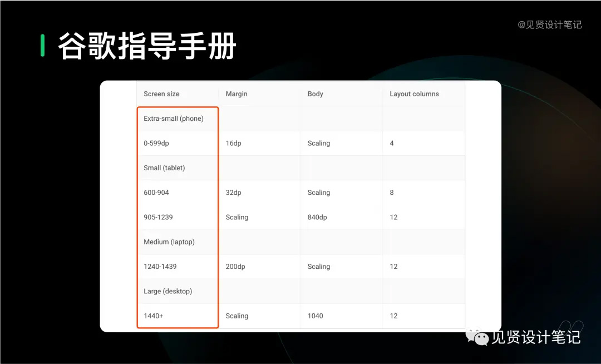Select the 200dp margin value
The width and height of the screenshot is (601, 364).
[x=235, y=266]
